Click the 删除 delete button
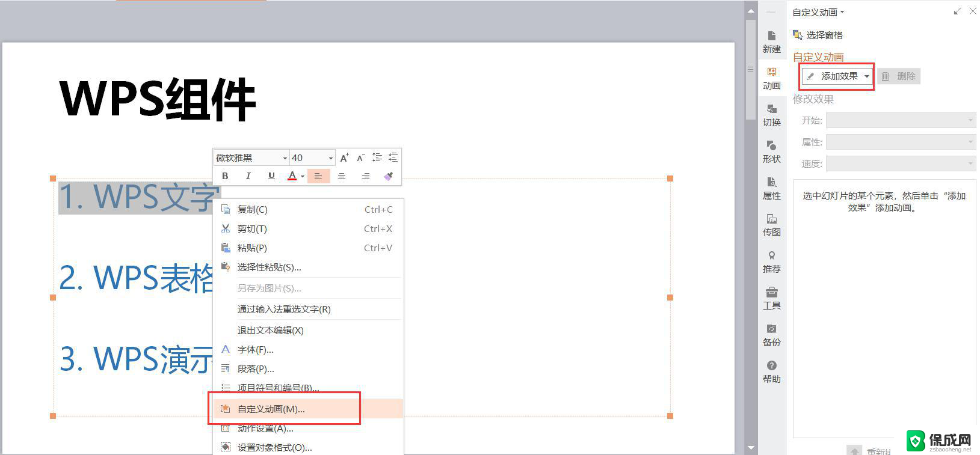 pyautogui.click(x=899, y=76)
